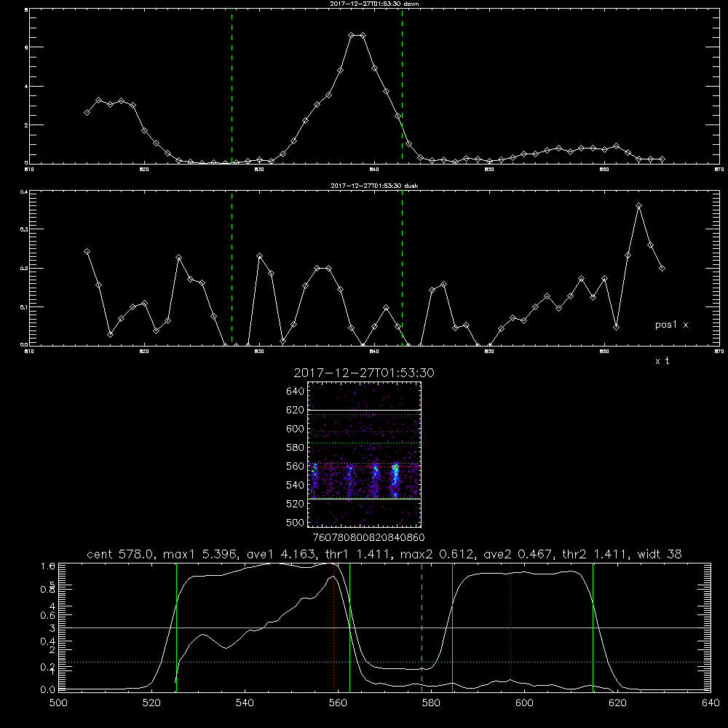Click the dusk plot title text
The width and height of the screenshot is (728, 728).
point(374,186)
